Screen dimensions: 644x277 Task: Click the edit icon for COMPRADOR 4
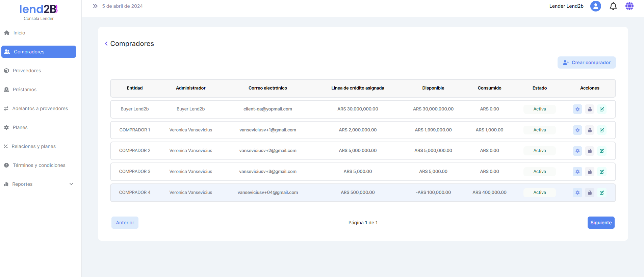tap(601, 193)
